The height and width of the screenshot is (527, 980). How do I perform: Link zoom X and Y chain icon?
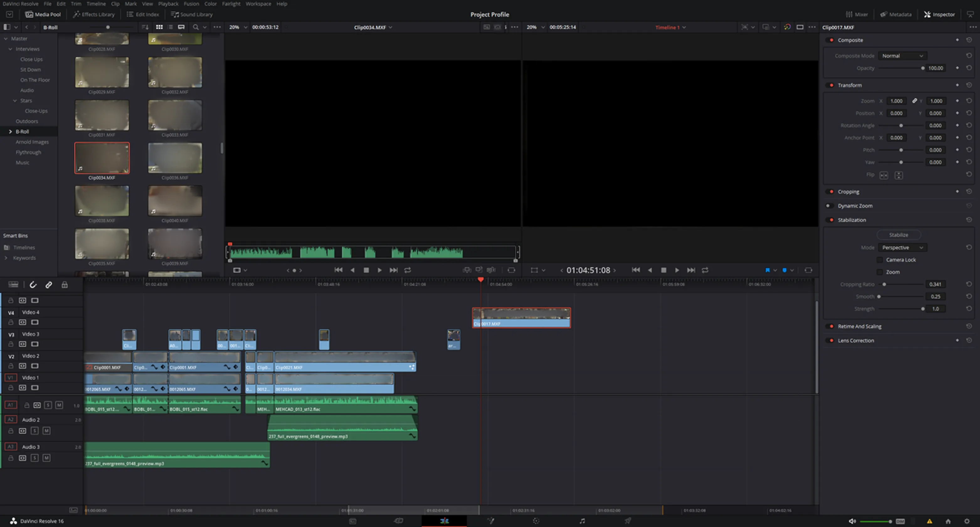pos(914,101)
